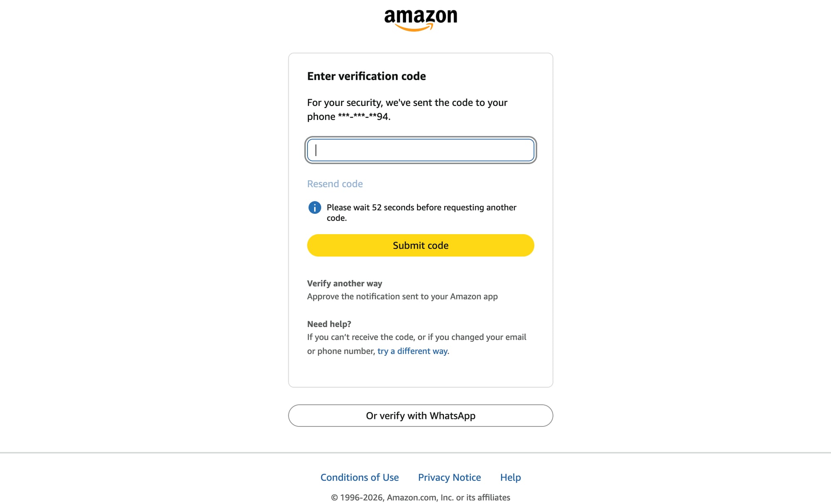Open the Privacy Notice link
831x504 pixels.
click(449, 477)
